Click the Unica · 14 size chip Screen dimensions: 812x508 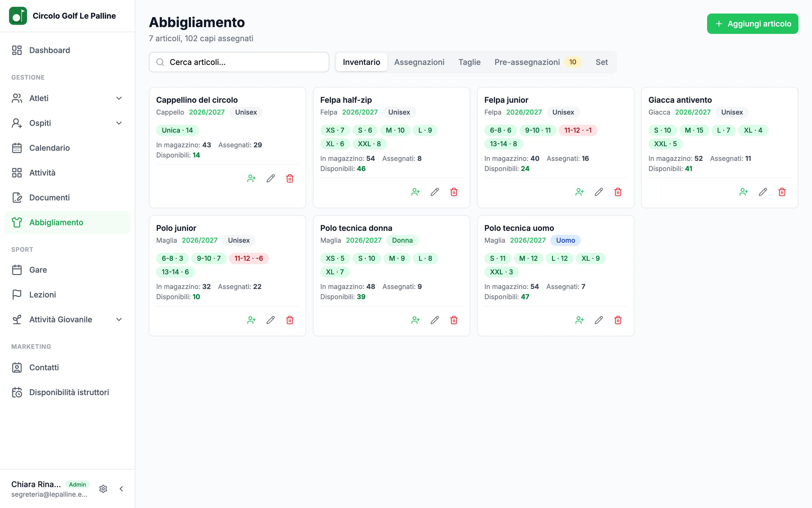point(177,130)
